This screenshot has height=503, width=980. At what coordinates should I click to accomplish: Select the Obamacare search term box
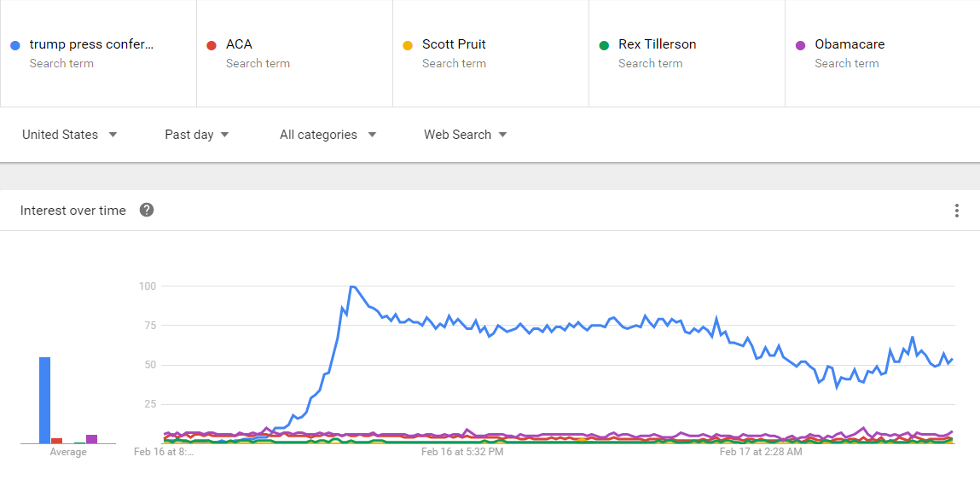[850, 44]
